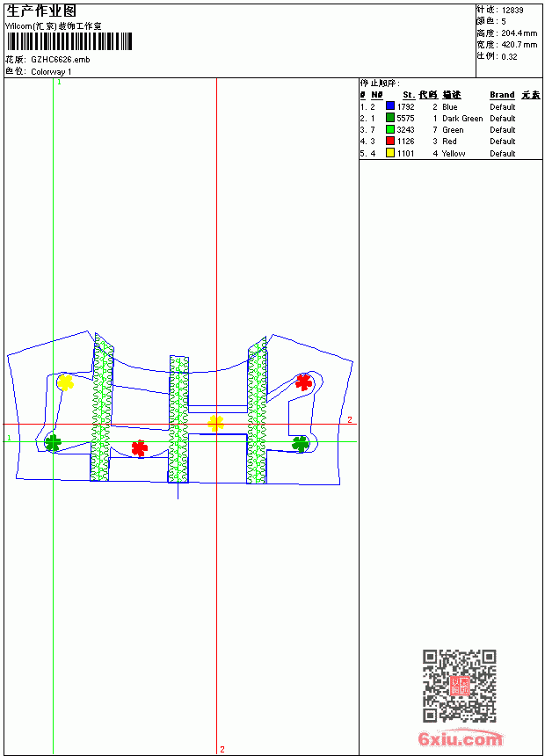Choose the red thread color swatch

(390, 141)
